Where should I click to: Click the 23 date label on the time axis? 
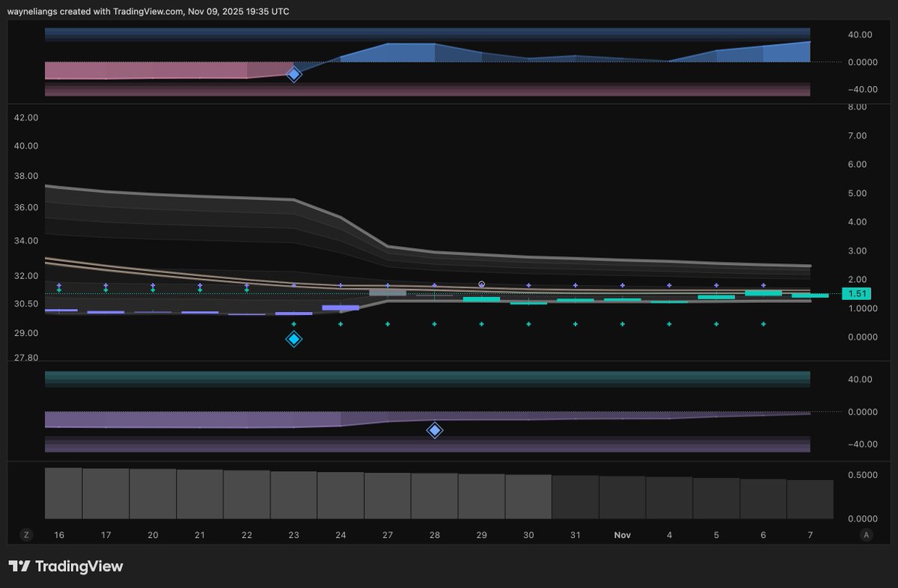click(x=294, y=535)
